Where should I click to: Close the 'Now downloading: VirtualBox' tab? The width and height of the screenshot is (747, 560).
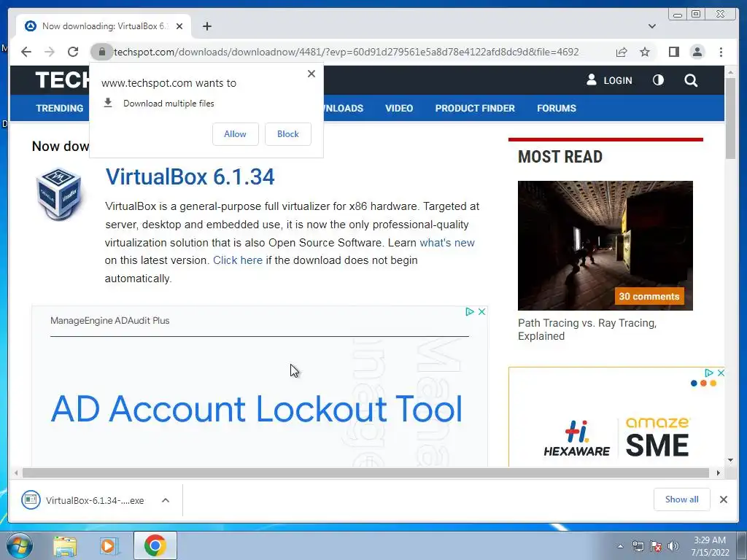[x=179, y=26]
